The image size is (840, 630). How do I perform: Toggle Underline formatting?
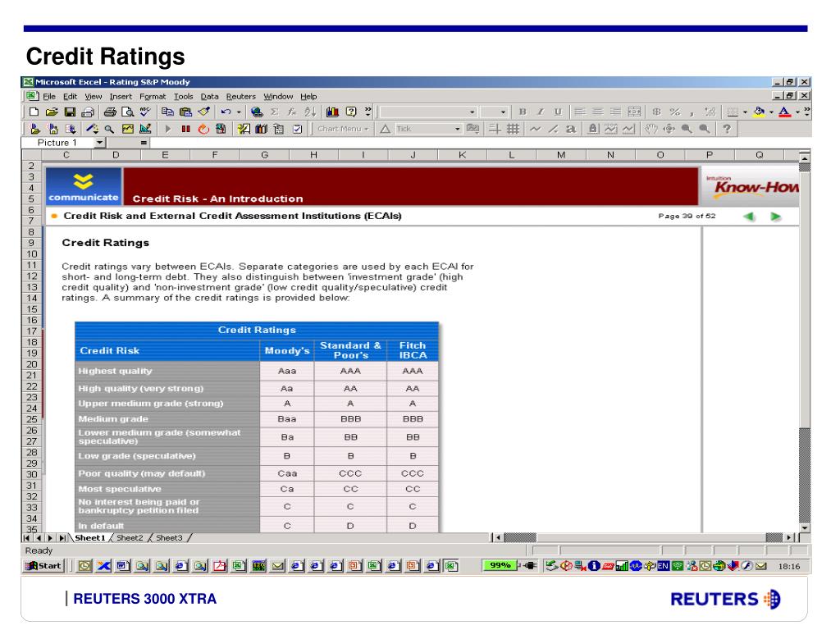click(x=558, y=112)
